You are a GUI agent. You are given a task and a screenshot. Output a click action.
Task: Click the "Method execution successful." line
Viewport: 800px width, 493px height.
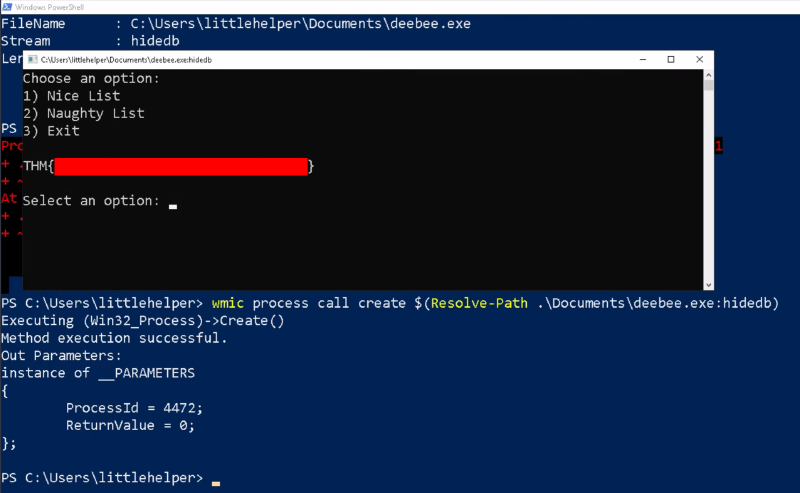coord(114,338)
